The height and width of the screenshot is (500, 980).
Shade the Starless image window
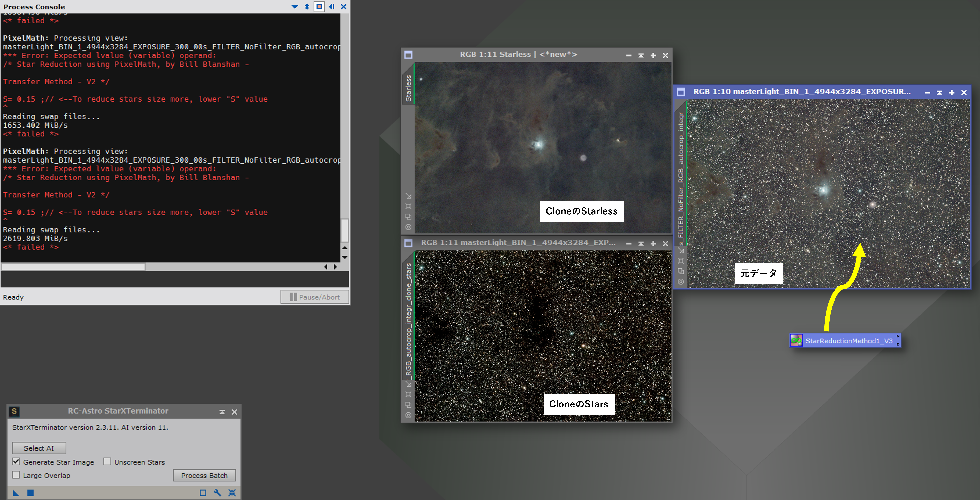[x=641, y=56]
